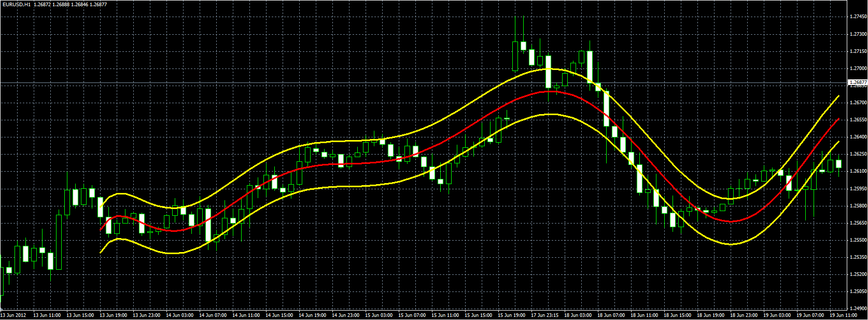Click the 15 Jun 11:00 time label
The height and width of the screenshot is (320, 868).
445,315
